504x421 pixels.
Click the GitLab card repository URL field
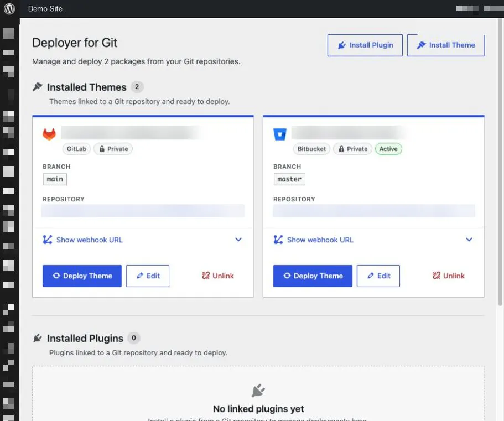(x=143, y=211)
